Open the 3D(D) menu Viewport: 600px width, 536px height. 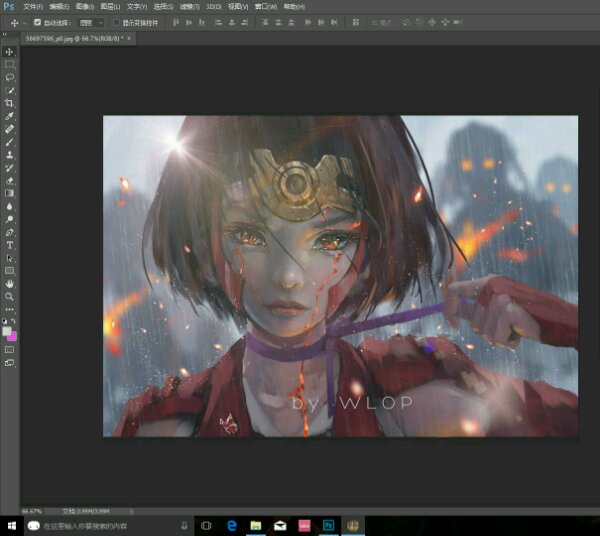[214, 7]
